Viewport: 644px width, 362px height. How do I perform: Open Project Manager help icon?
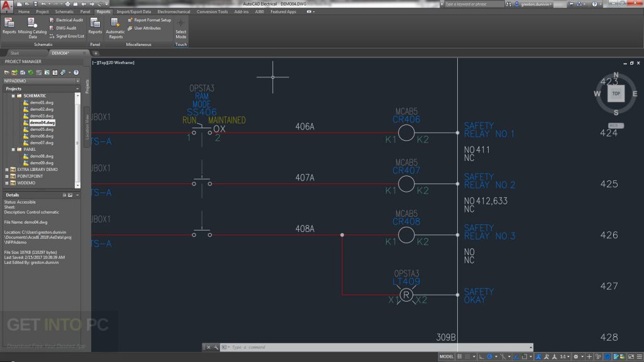tap(76, 73)
